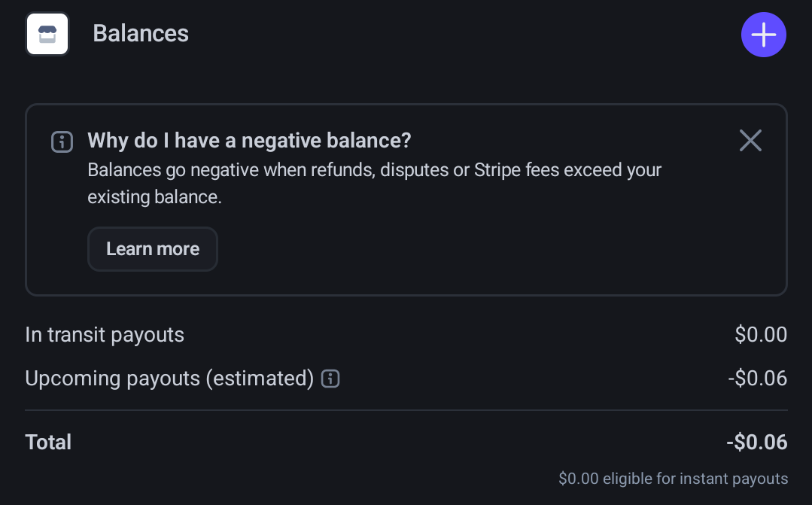This screenshot has height=505, width=812.
Task: Dismiss the negative balance notice
Action: [750, 141]
